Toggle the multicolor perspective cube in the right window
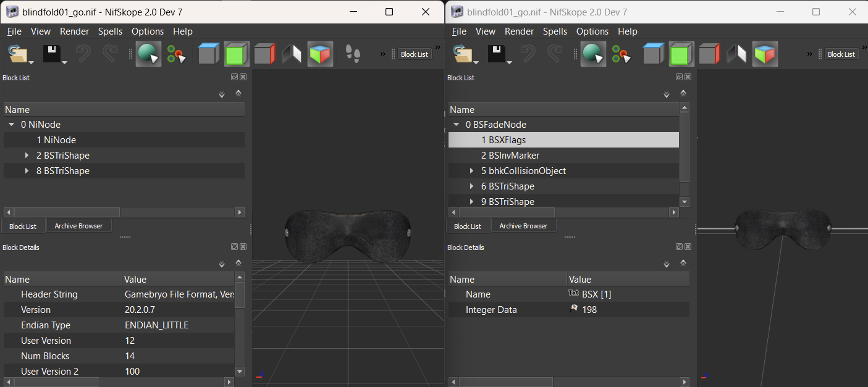Image resolution: width=868 pixels, height=387 pixels. [765, 54]
